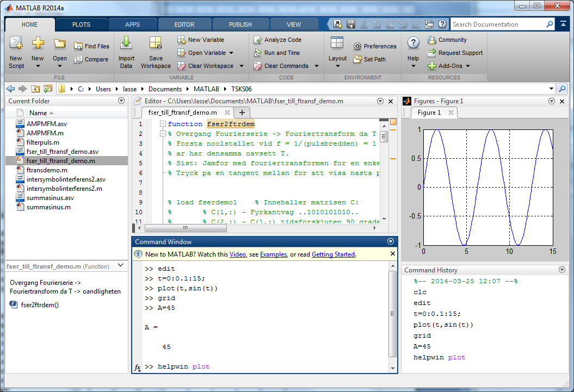Open the Open Variable dropdown arrow

231,53
